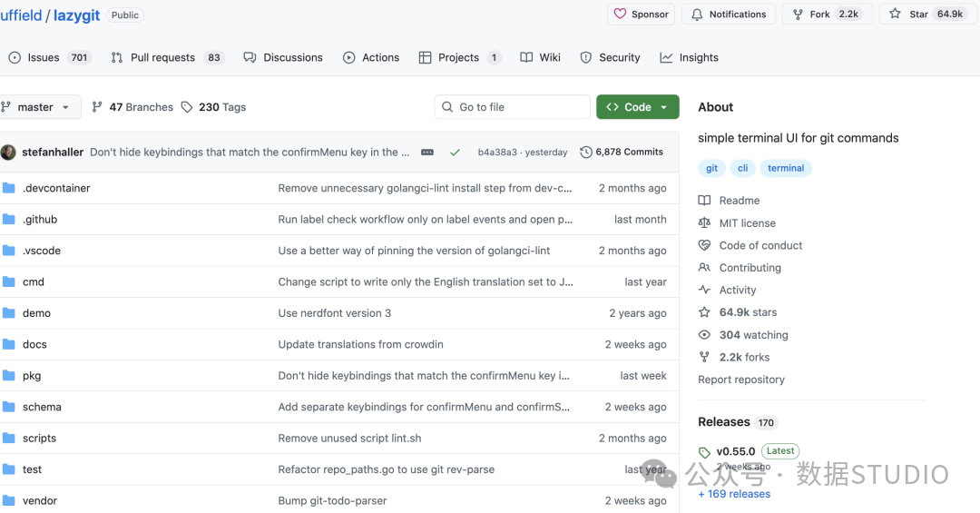Click the pkg folder icon
The height and width of the screenshot is (513, 980).
coord(9,375)
